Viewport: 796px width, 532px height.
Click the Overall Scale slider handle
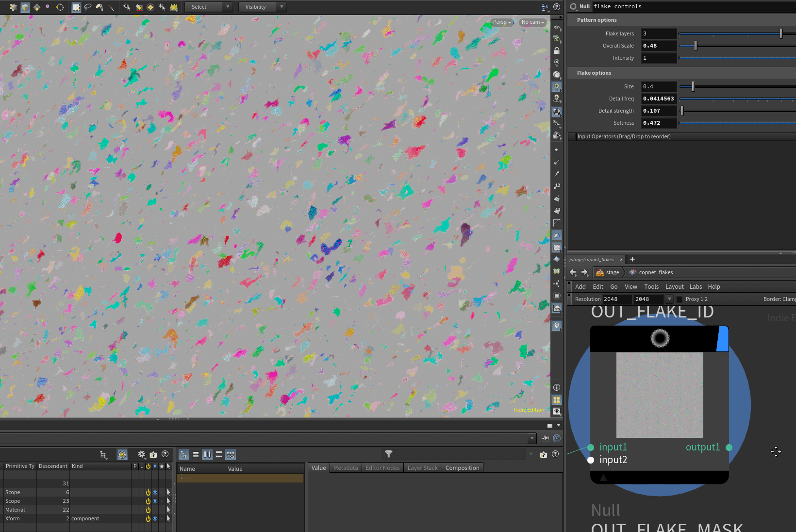click(x=696, y=46)
